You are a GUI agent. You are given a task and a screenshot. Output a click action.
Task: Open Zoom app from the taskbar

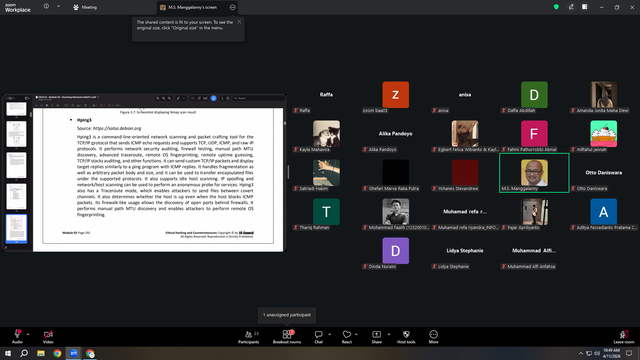(73, 353)
